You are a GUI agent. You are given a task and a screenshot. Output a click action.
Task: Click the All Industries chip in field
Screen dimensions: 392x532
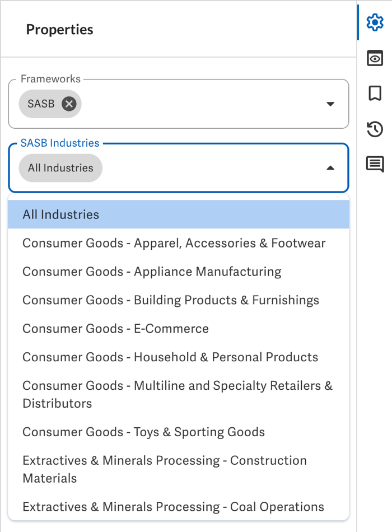[60, 168]
